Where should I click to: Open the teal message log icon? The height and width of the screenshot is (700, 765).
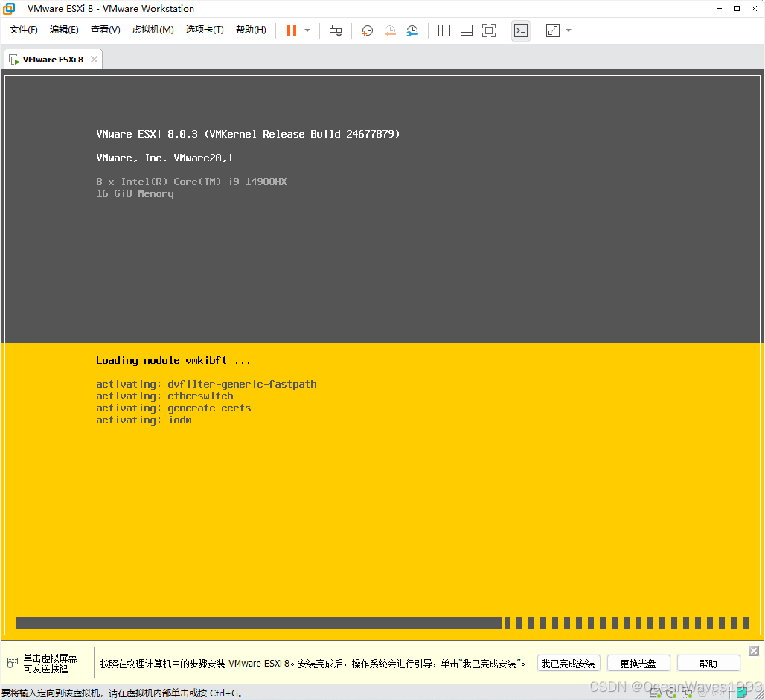tap(742, 693)
